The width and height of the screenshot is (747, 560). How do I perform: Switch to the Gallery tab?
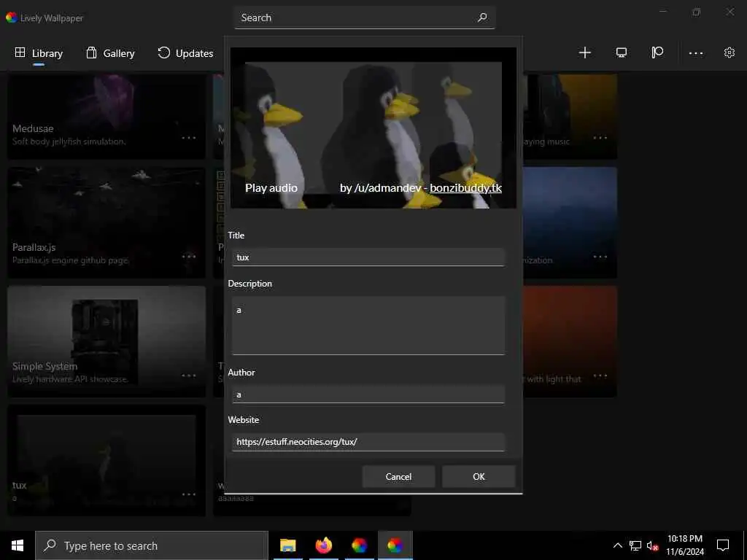coord(110,53)
